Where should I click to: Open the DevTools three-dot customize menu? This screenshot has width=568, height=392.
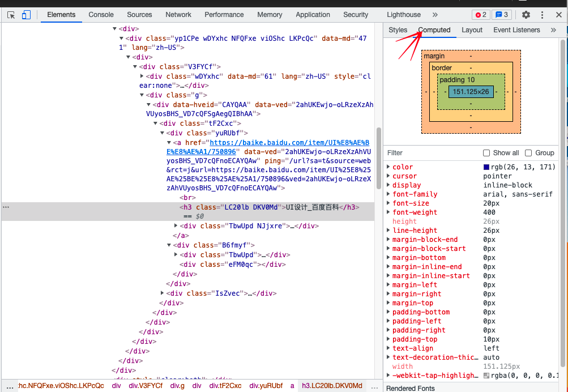tap(543, 15)
